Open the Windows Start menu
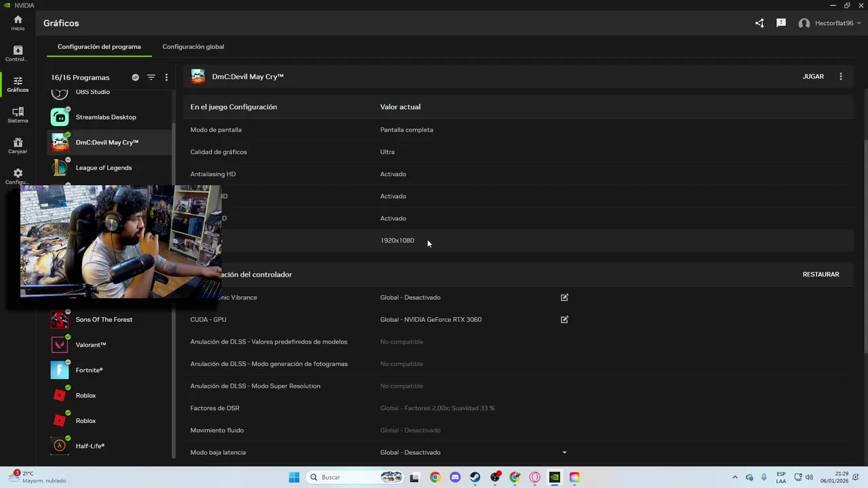The image size is (868, 488). 294,477
